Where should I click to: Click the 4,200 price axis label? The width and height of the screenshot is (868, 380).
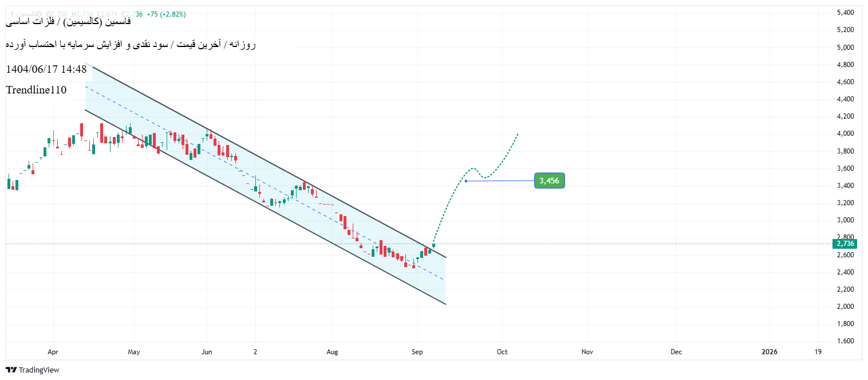click(x=845, y=116)
